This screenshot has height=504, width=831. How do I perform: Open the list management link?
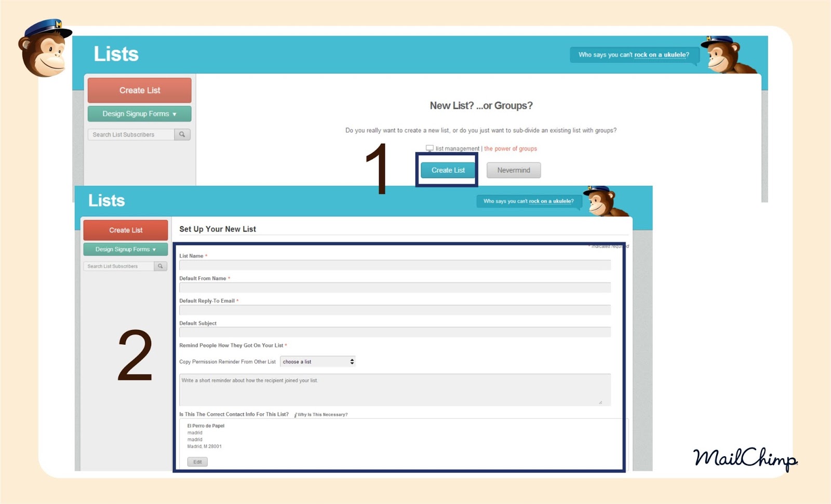click(457, 148)
